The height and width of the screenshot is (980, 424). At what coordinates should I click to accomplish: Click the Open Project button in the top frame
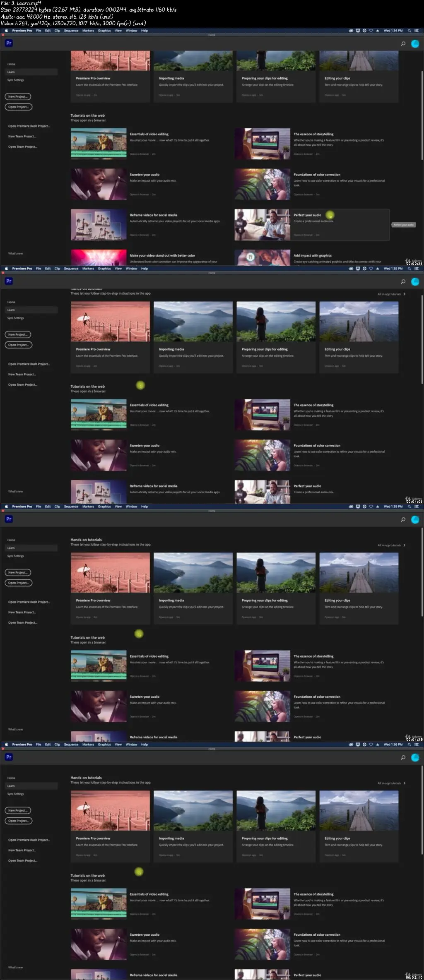19,107
